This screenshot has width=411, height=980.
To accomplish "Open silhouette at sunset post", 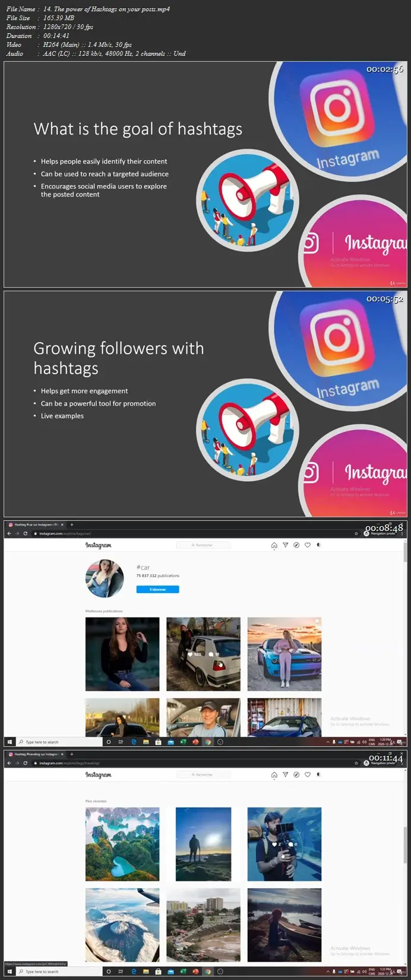I will (203, 844).
